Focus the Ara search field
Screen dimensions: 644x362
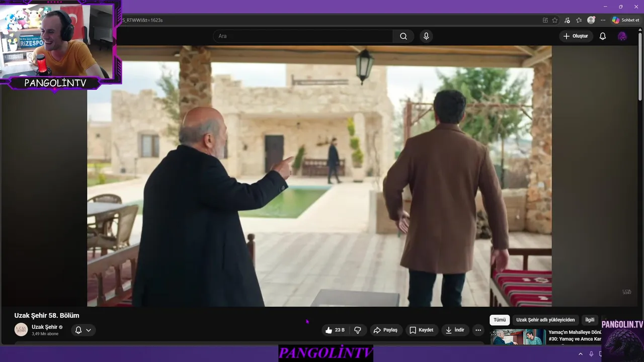[303, 36]
